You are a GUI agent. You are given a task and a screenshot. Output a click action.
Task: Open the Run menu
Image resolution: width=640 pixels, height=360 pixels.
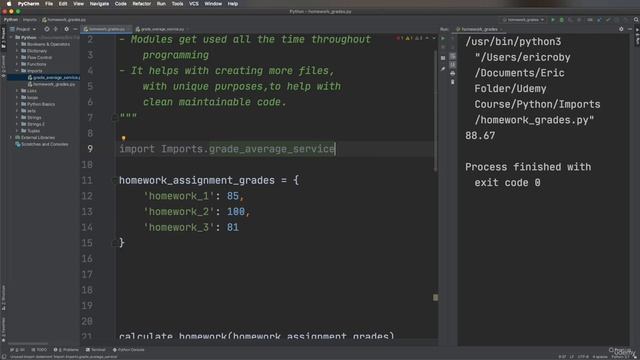[161, 4]
